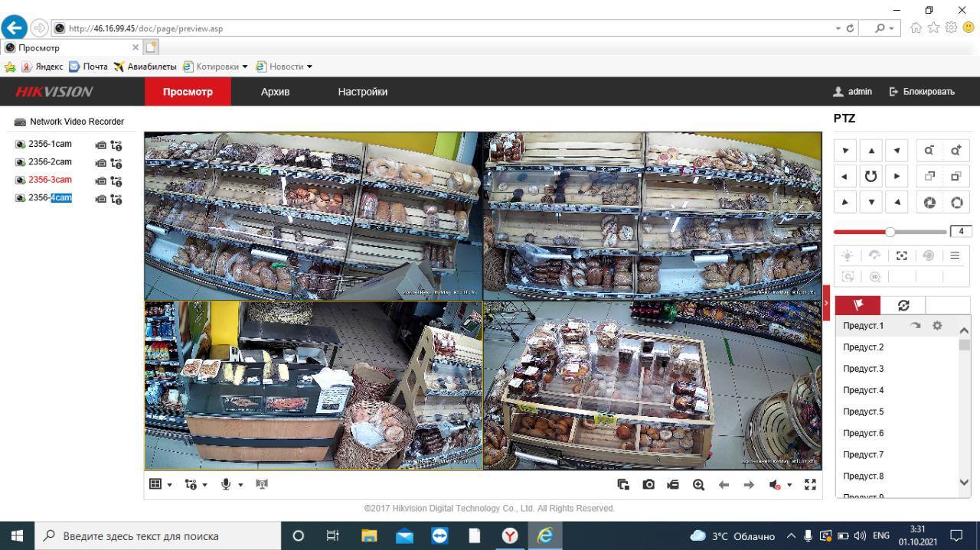Start recording for 2356-1cam in camera list
Image resolution: width=980 pixels, height=550 pixels.
pyautogui.click(x=100, y=145)
